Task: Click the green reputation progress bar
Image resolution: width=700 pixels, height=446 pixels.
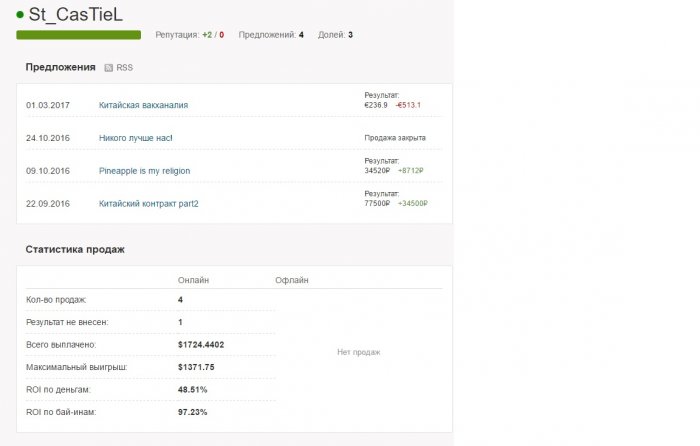Action: coord(78,35)
